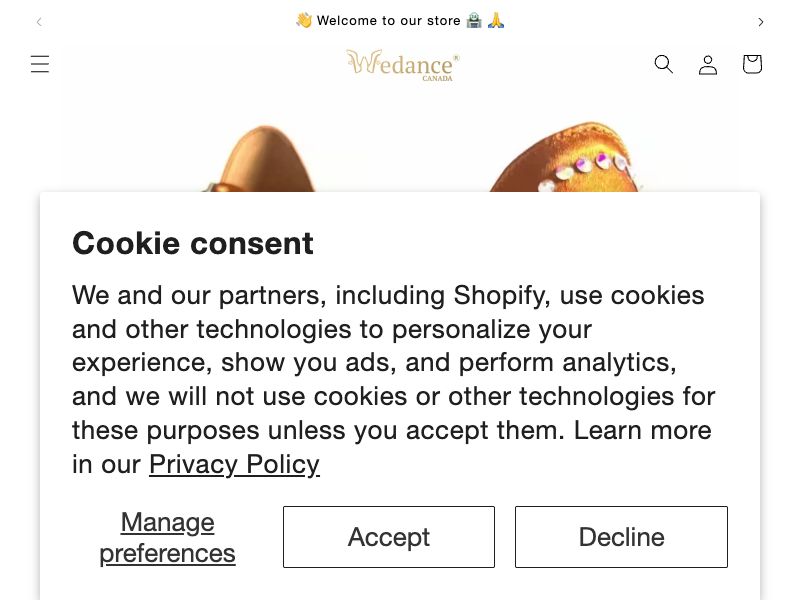Click the 'Welcome to our store' announcement text

click(389, 20)
